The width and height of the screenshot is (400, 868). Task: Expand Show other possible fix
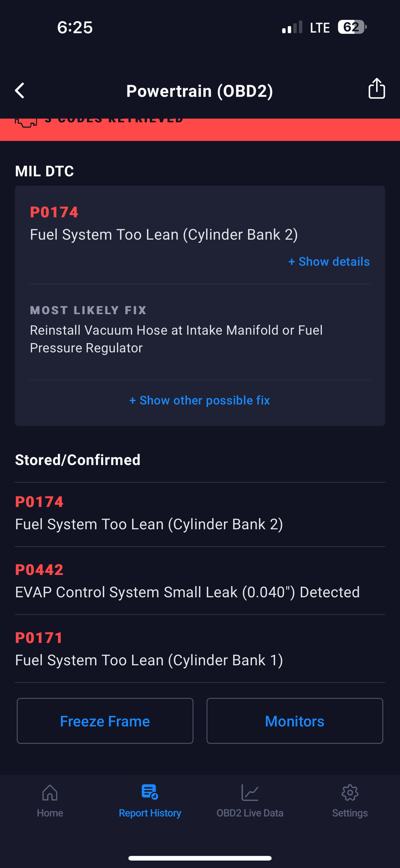tap(200, 400)
